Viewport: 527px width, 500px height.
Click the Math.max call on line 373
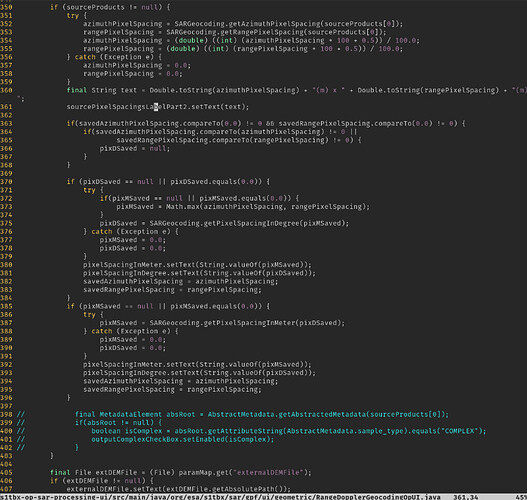[268, 207]
